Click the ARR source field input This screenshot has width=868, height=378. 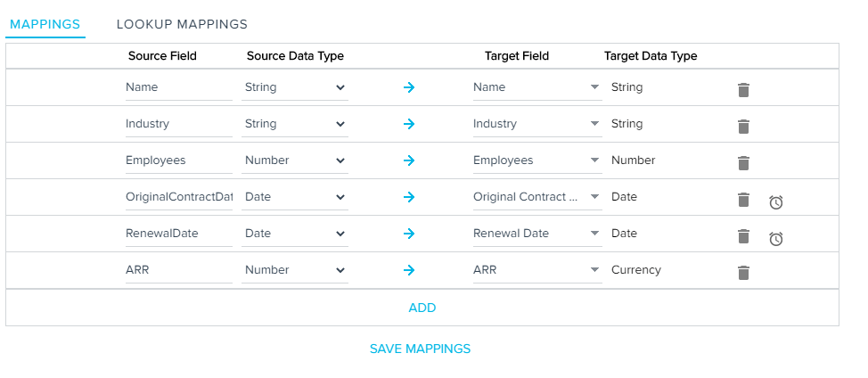(178, 270)
